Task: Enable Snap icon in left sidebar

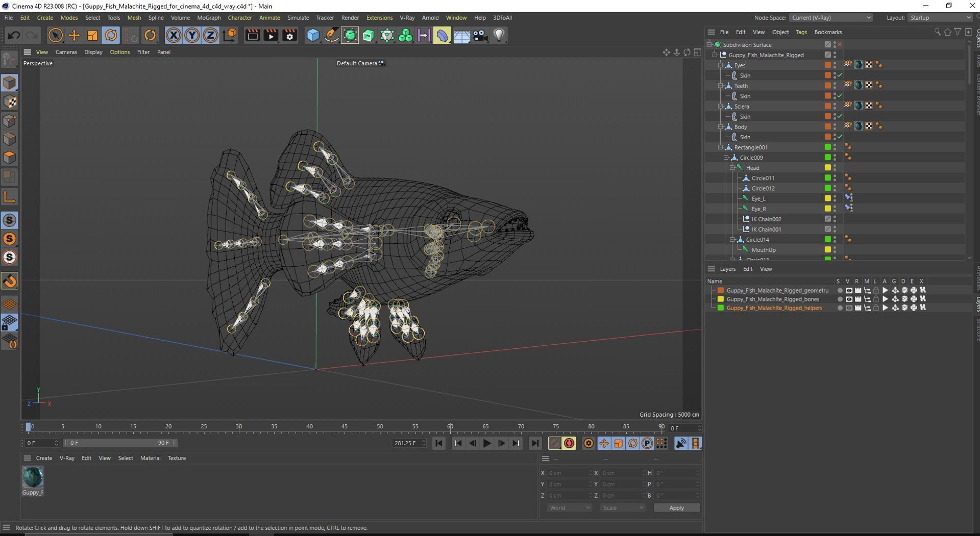Action: click(10, 281)
